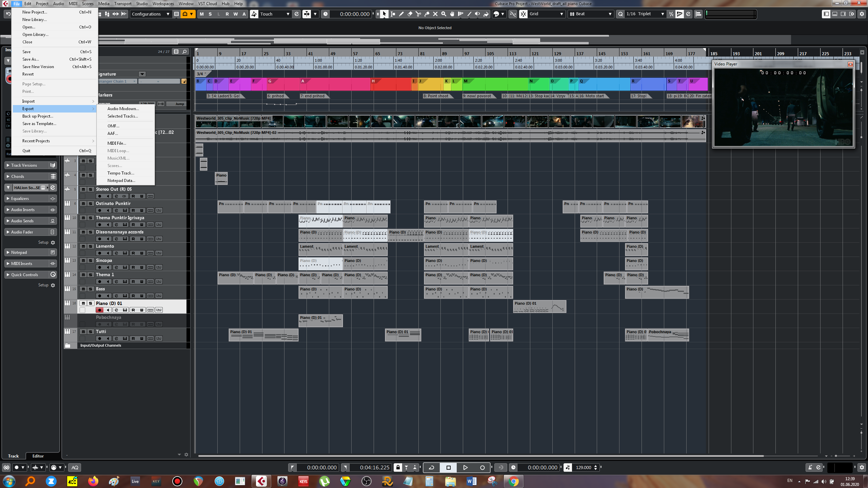Image resolution: width=868 pixels, height=488 pixels.
Task: Mute the Lamento track
Action: (83, 246)
